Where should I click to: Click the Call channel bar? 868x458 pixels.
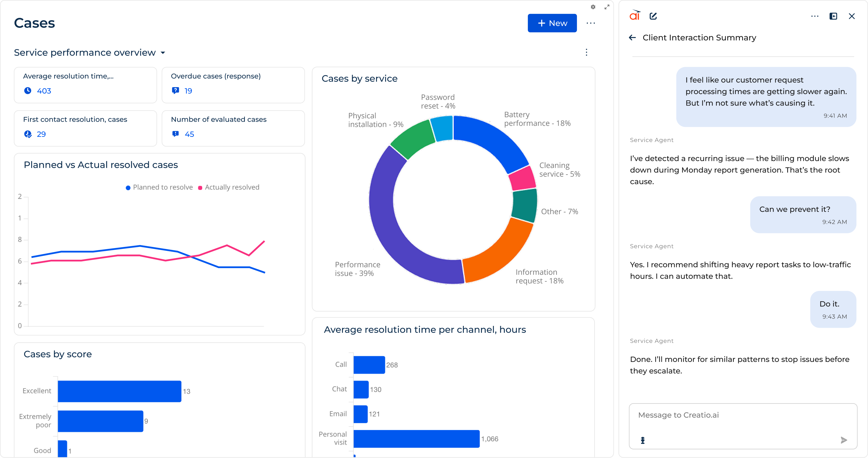click(x=369, y=365)
